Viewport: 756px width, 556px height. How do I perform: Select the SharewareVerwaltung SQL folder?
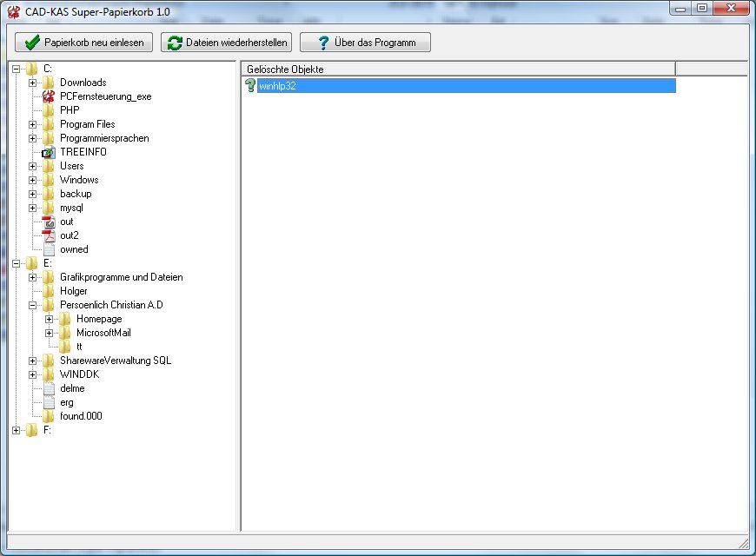(115, 361)
